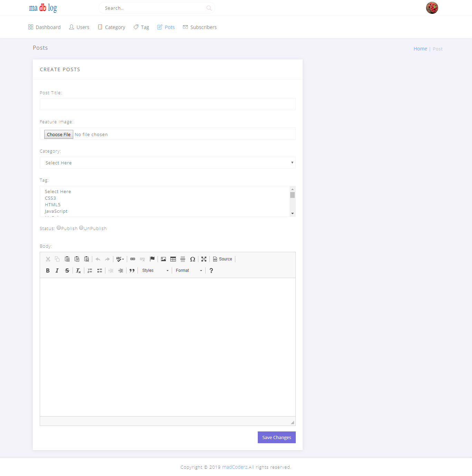Image resolution: width=472 pixels, height=476 pixels.
Task: Open the Subscribers menu item
Action: pyautogui.click(x=200, y=27)
